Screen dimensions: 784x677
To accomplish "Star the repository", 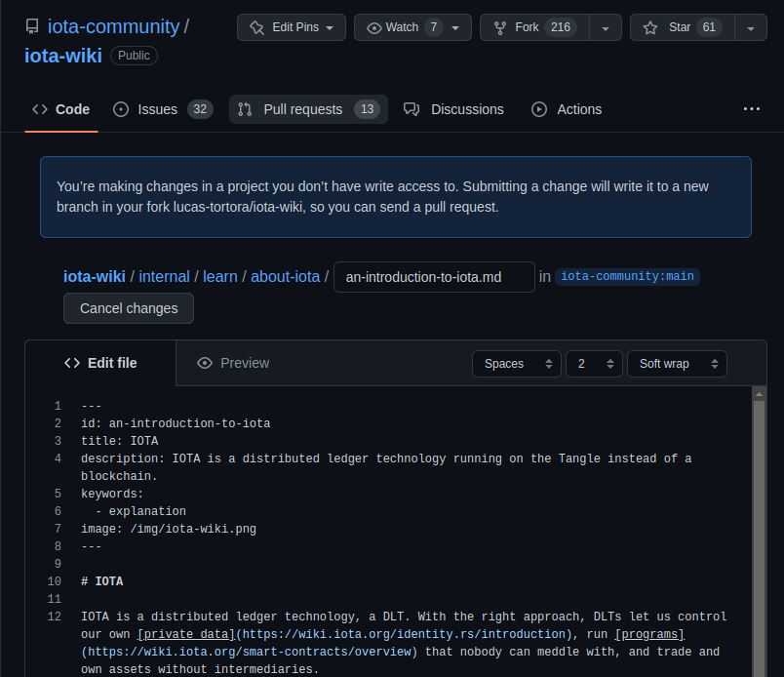I will point(683,27).
